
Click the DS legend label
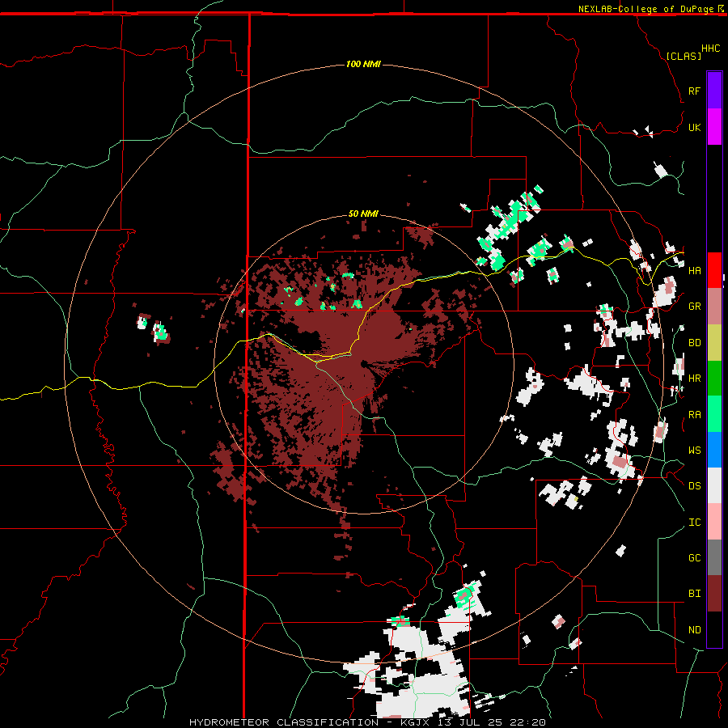(x=694, y=485)
